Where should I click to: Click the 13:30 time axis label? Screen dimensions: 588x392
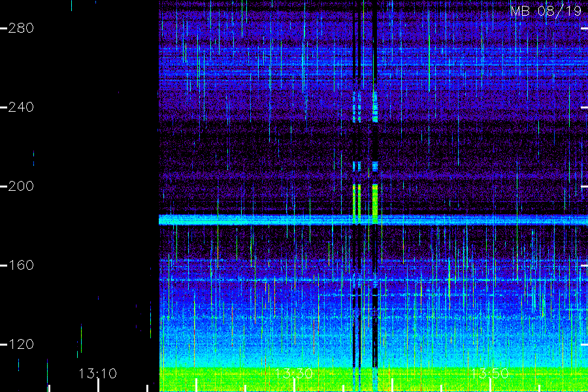[x=293, y=374]
